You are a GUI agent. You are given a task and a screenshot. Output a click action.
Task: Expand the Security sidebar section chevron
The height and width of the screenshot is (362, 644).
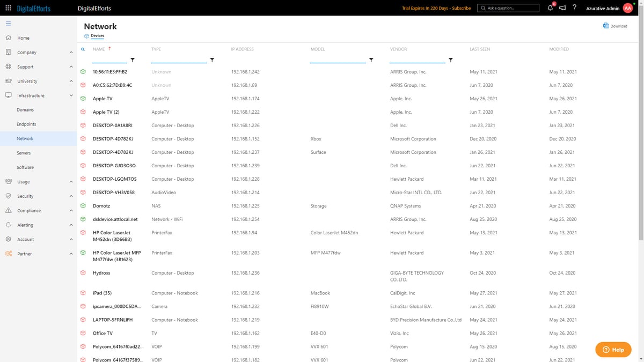(71, 196)
